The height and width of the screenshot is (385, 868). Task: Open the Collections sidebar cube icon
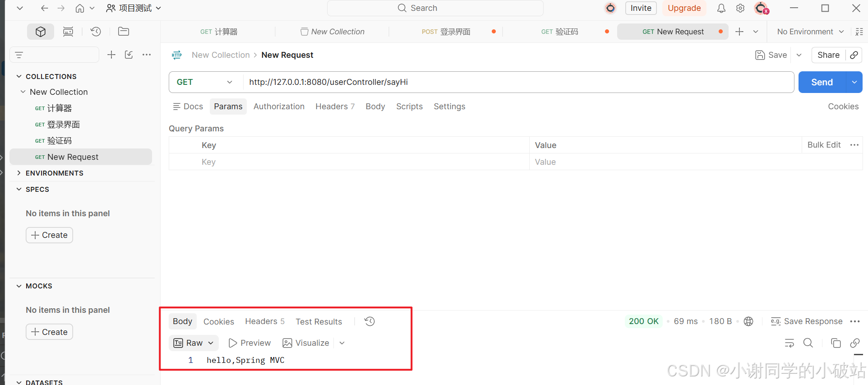(41, 32)
